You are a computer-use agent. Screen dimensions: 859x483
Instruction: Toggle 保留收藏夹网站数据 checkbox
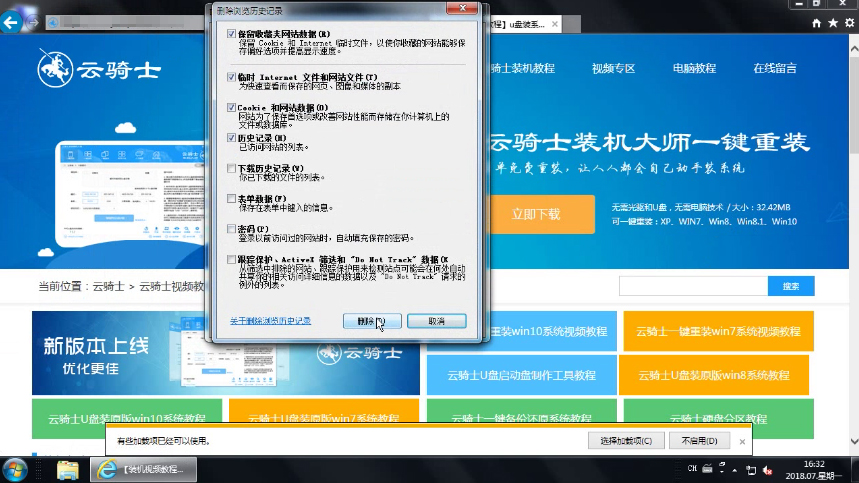[231, 34]
